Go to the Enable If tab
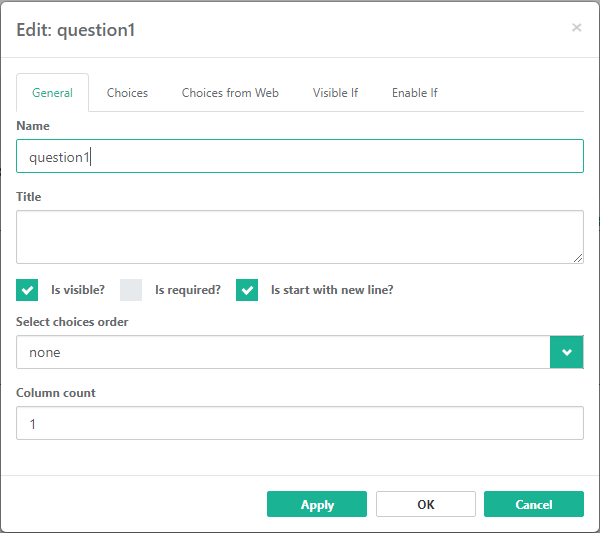 [x=414, y=93]
